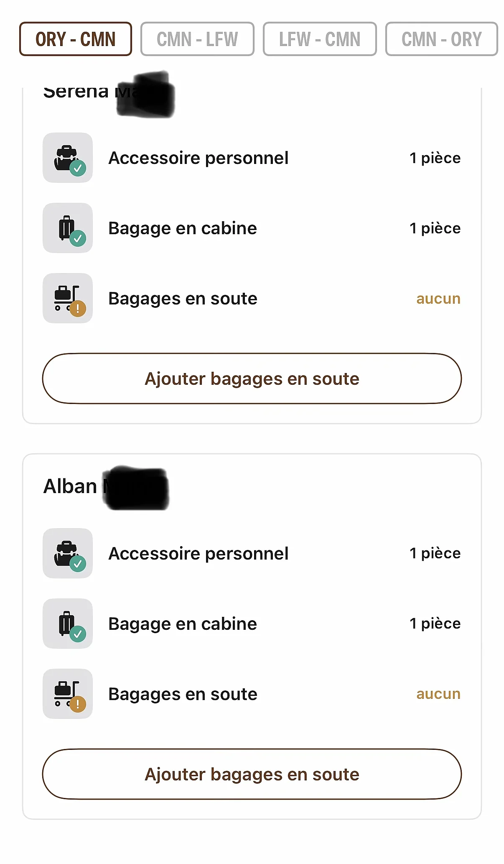The width and height of the screenshot is (504, 864).
Task: Switch to the CMN - LFW tab
Action: pyautogui.click(x=197, y=39)
